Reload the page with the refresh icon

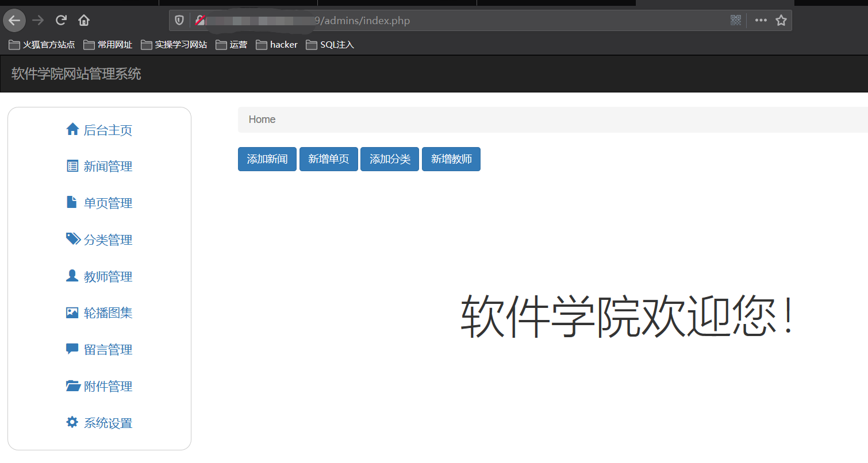coord(61,20)
